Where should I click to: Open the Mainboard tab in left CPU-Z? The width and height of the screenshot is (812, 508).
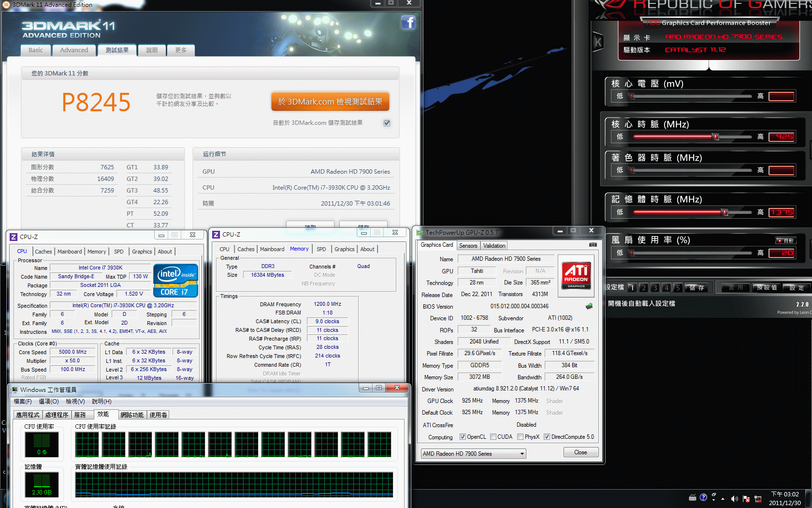(x=70, y=252)
